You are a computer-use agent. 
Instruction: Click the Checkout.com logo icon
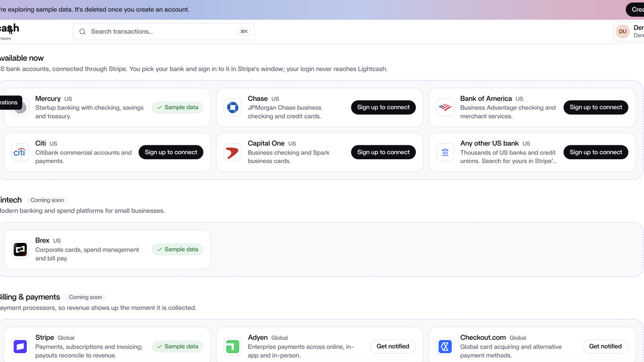point(445,346)
